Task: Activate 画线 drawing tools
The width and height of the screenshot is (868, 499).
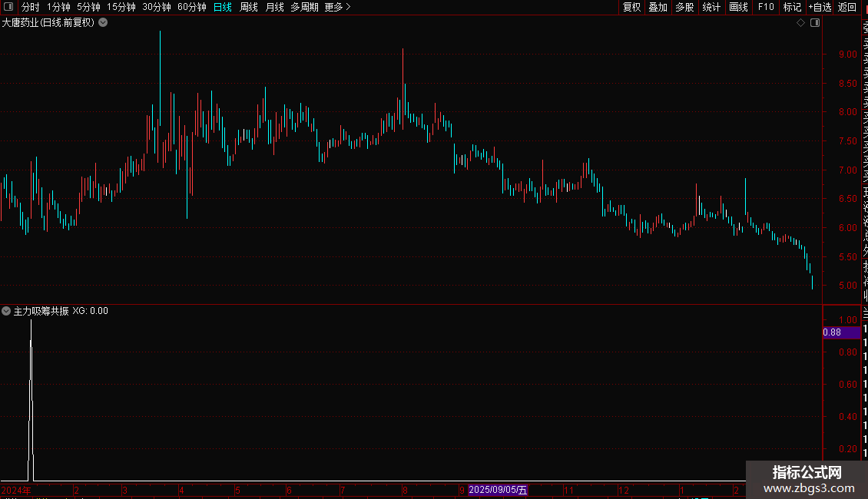Action: click(738, 7)
